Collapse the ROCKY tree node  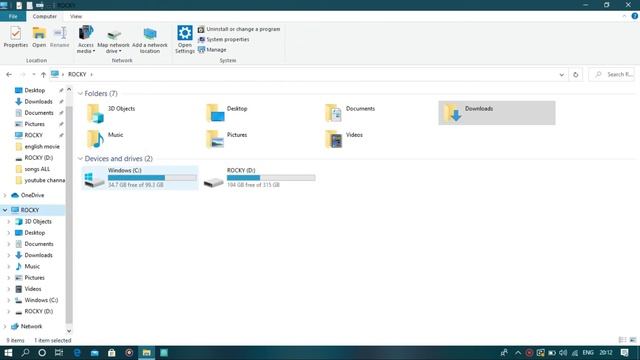coord(5,210)
